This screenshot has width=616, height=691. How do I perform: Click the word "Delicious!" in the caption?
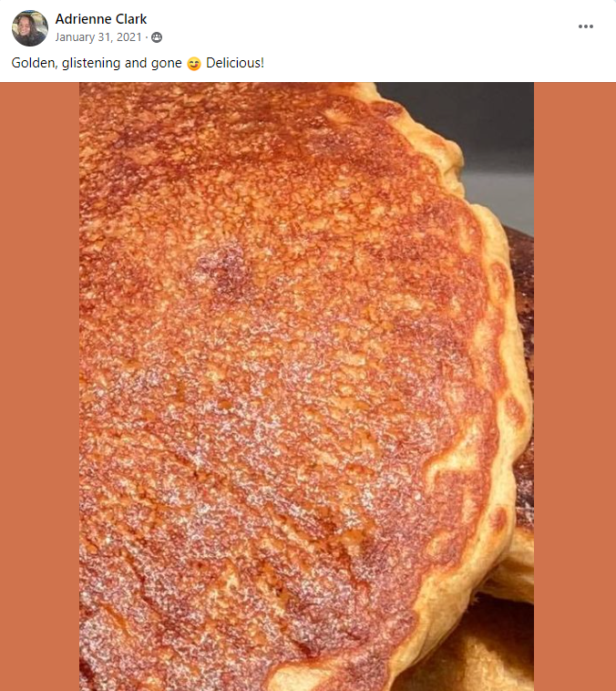click(235, 64)
